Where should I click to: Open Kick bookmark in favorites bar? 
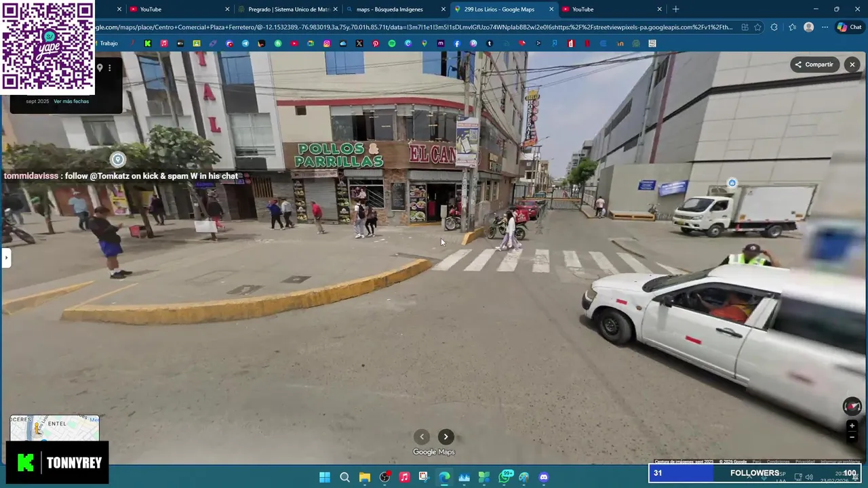tap(147, 43)
